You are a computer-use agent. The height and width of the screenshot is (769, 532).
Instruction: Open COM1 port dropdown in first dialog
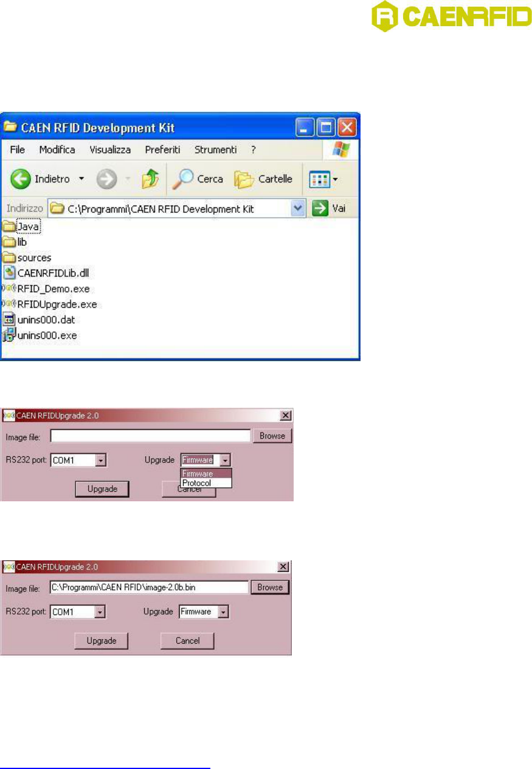click(101, 461)
